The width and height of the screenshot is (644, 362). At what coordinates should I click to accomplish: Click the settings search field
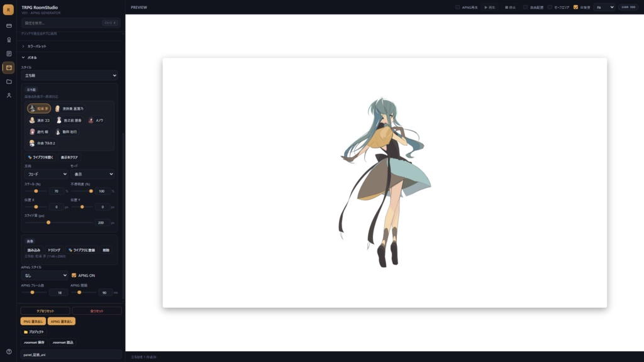pyautogui.click(x=70, y=23)
